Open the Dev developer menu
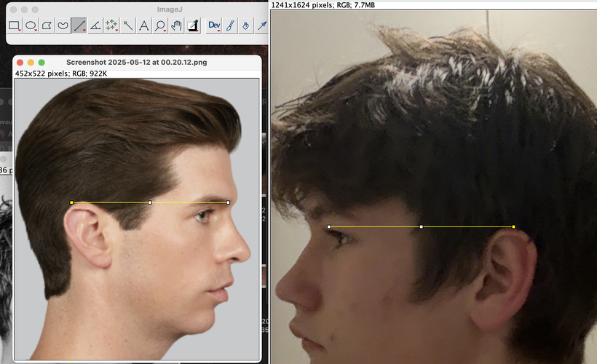Image resolution: width=597 pixels, height=364 pixels. 214,26
